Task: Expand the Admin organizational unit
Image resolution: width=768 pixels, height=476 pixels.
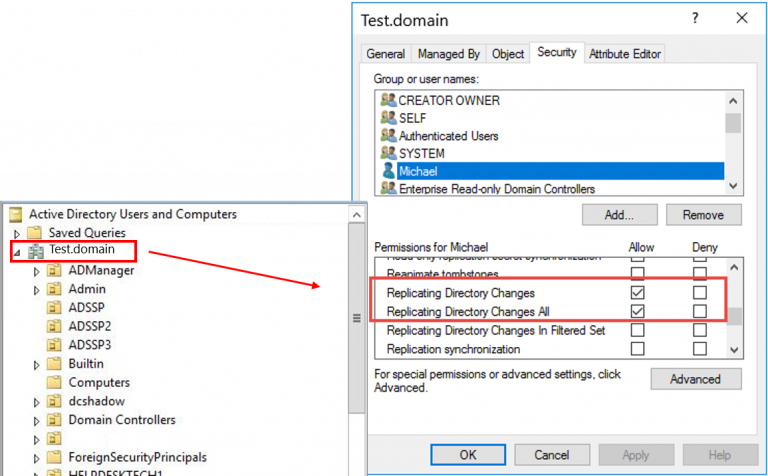Action: pyautogui.click(x=36, y=289)
